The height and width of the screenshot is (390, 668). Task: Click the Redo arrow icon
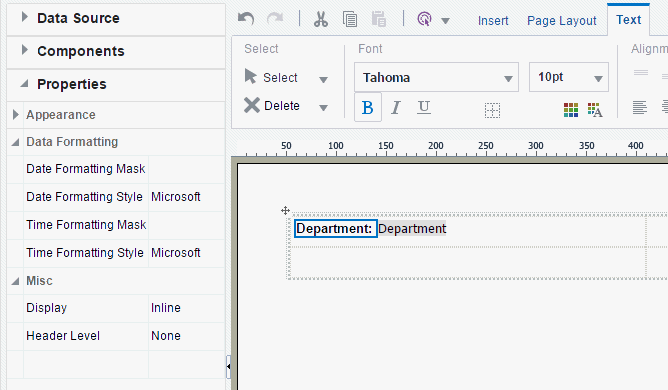[x=275, y=19]
